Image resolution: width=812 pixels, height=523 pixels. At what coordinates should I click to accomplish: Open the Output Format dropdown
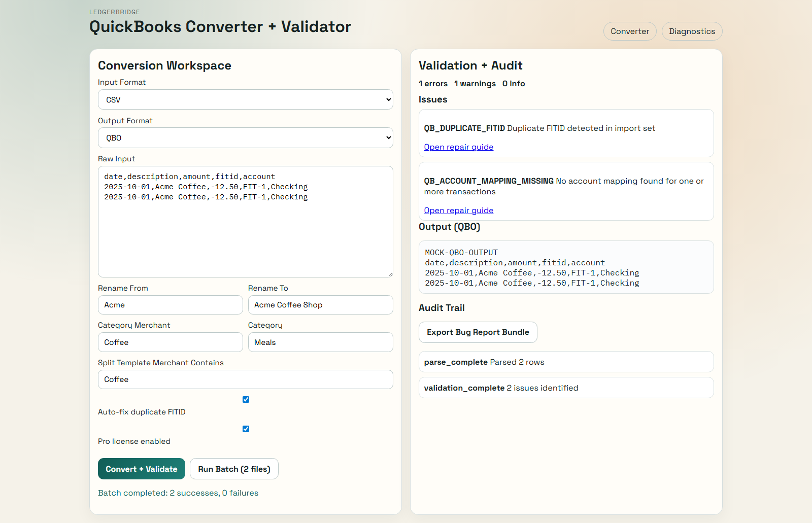pos(245,137)
